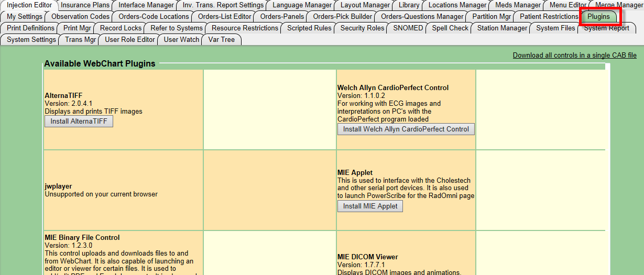Open the Layout Manager tab
The height and width of the screenshot is (275, 644).
(365, 5)
